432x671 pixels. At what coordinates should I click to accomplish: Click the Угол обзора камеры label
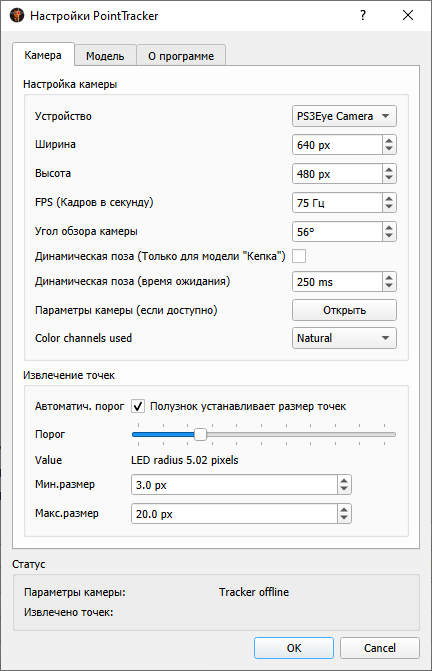[x=86, y=232]
